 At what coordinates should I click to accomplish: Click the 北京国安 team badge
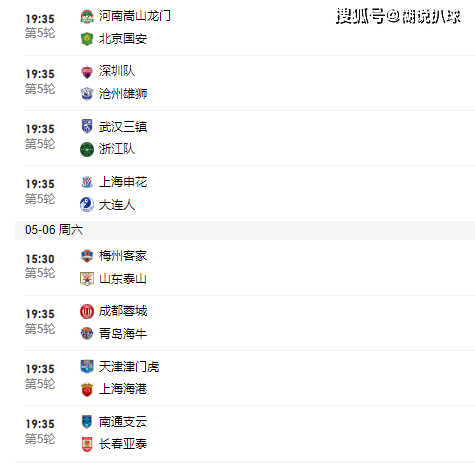[x=87, y=39]
